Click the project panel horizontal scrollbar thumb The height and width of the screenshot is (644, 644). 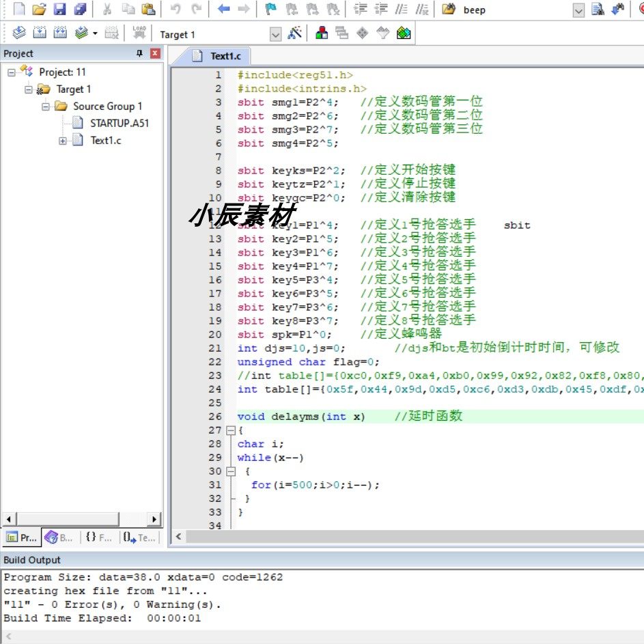(68, 519)
